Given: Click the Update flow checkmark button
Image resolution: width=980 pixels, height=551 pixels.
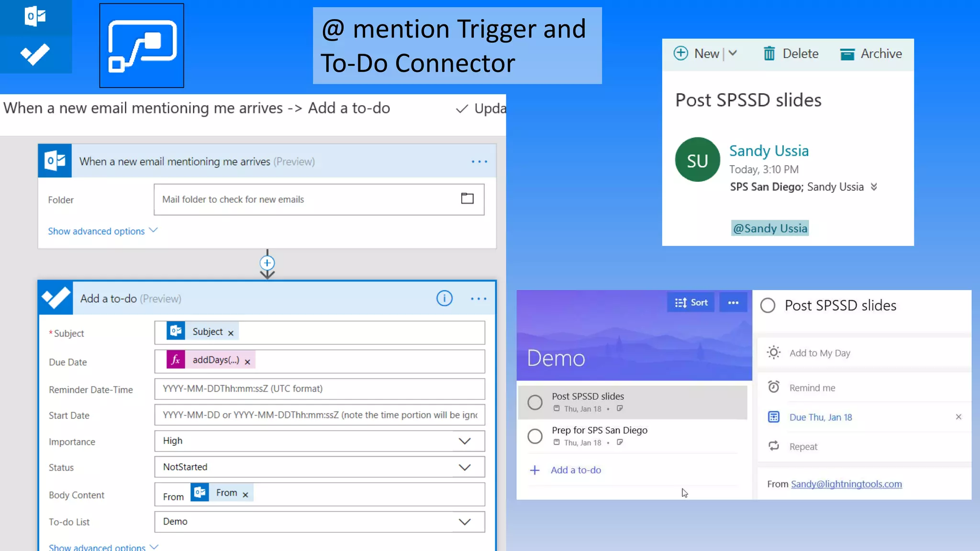Looking at the screenshot, I should pos(480,109).
